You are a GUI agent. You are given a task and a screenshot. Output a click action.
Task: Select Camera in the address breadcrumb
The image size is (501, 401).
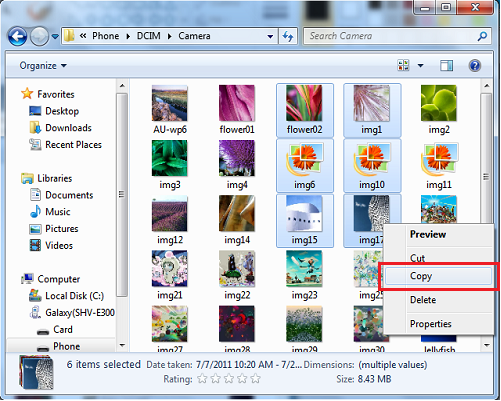(194, 36)
